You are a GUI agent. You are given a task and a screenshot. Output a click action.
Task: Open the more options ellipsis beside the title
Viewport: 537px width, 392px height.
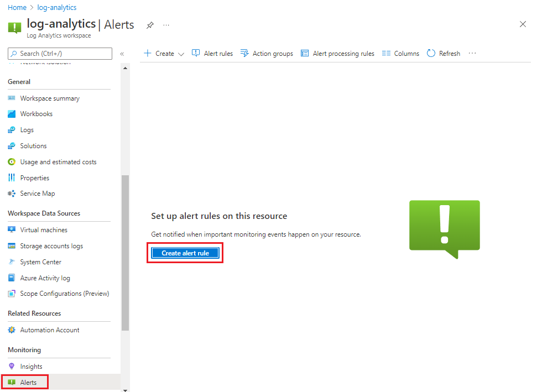[x=166, y=25]
